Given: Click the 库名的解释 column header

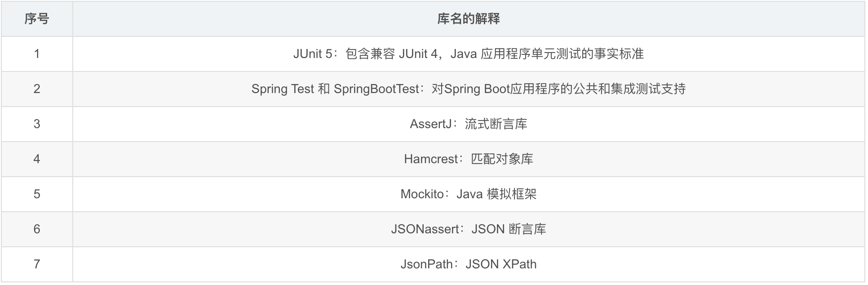Looking at the screenshot, I should (x=469, y=19).
